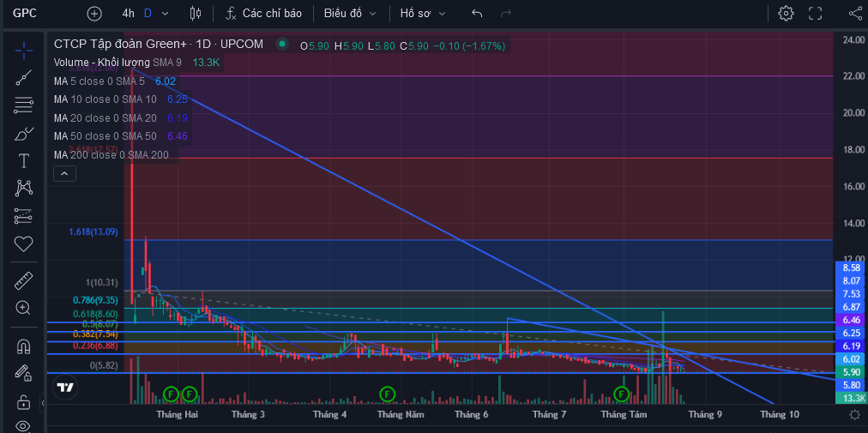Click the 6.02 MA 5 price label
Image resolution: width=868 pixels, height=433 pixels.
[x=851, y=359]
